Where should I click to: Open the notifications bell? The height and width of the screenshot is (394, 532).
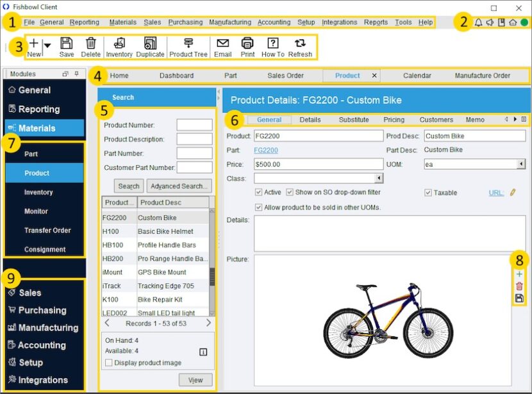tap(478, 21)
